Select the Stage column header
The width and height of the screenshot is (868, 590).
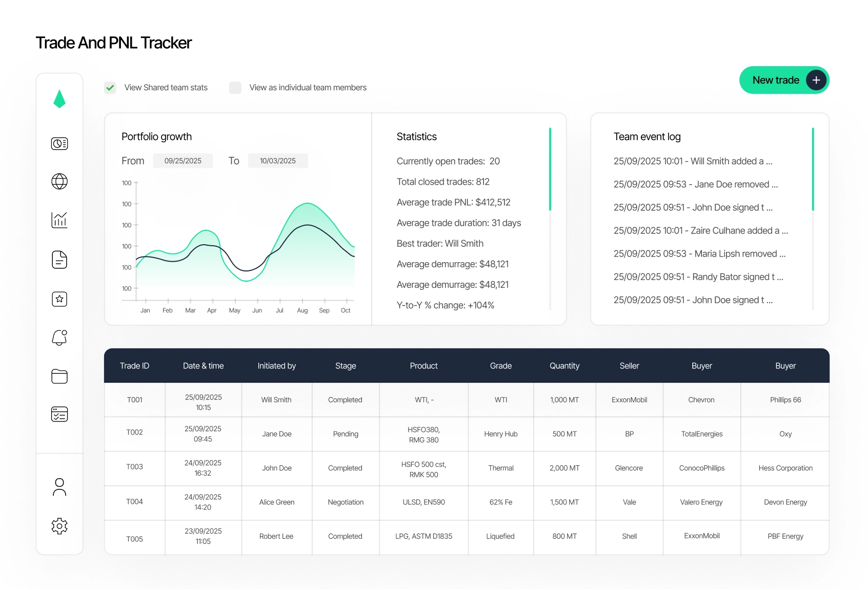coord(345,366)
